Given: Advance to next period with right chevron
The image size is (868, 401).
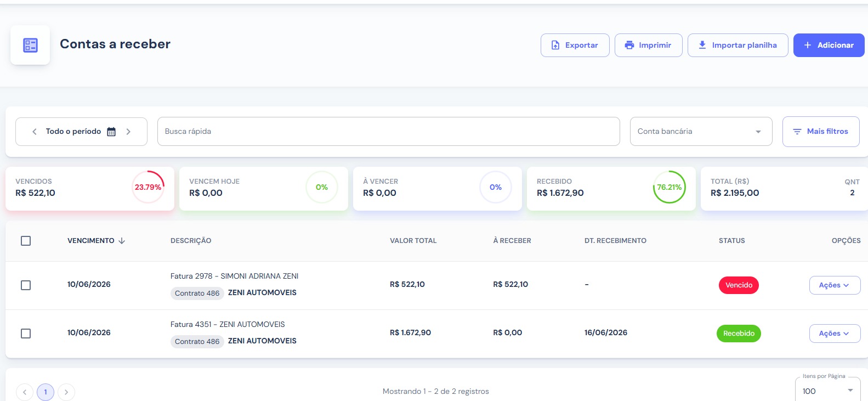Looking at the screenshot, I should 128,132.
